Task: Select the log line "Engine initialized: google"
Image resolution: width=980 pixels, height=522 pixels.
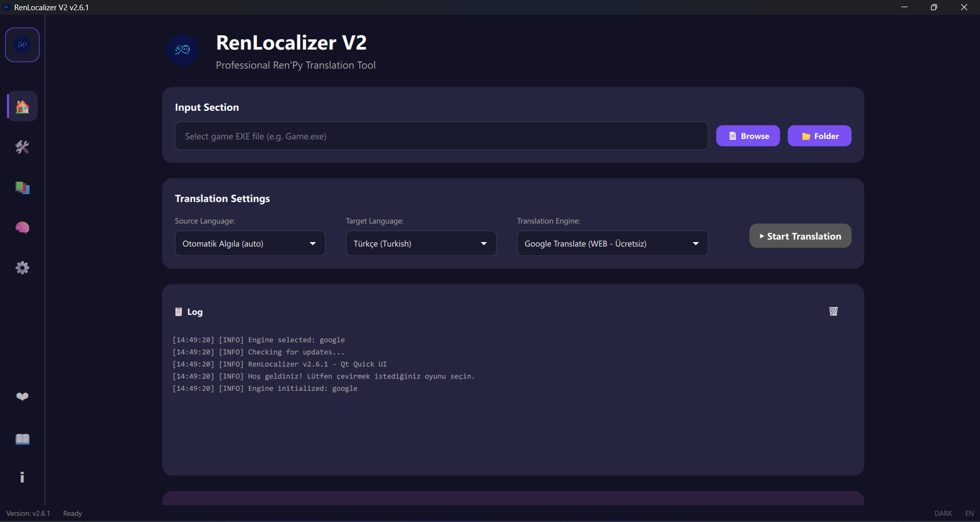Action: click(265, 389)
